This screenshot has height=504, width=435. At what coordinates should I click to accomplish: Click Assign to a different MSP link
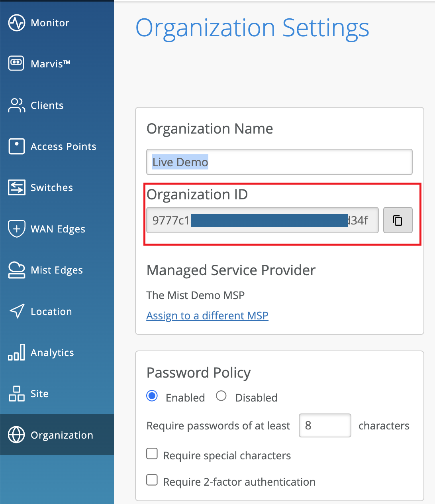pyautogui.click(x=207, y=315)
